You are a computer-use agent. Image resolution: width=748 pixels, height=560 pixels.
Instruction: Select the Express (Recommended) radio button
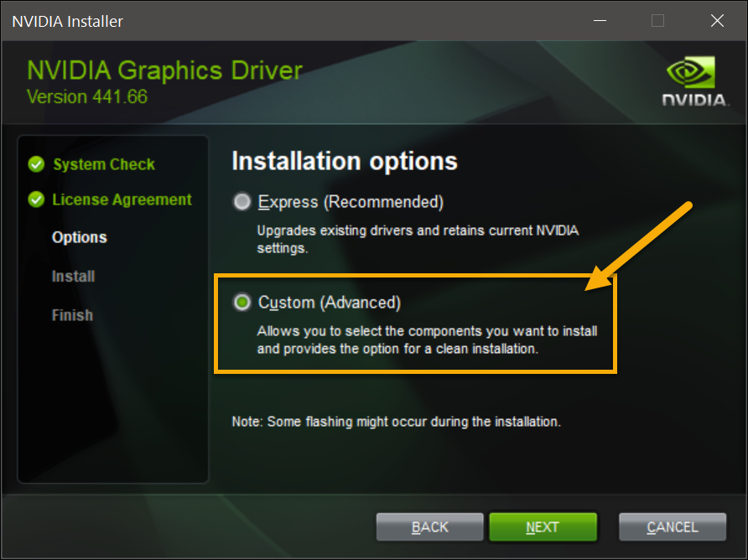point(242,202)
